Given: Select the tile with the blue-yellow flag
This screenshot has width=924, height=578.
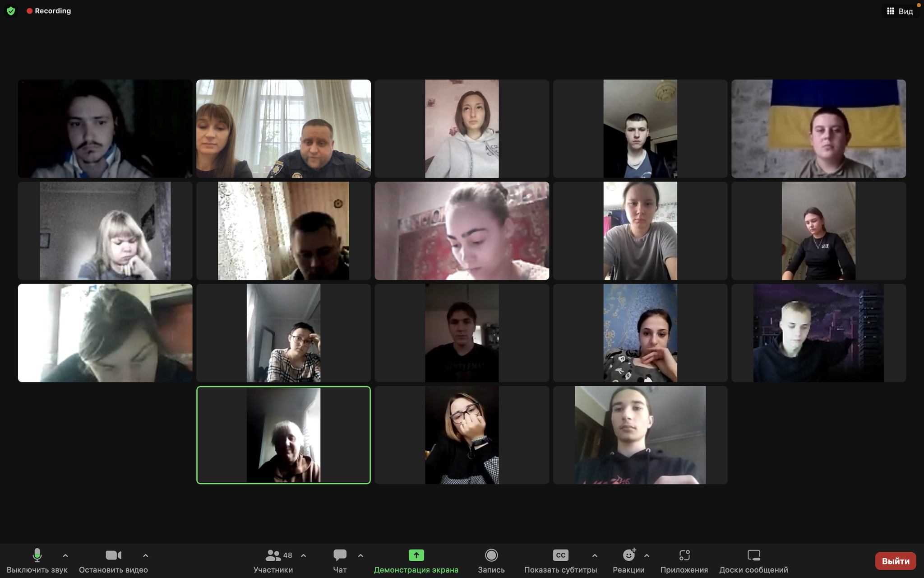Looking at the screenshot, I should pos(818,129).
